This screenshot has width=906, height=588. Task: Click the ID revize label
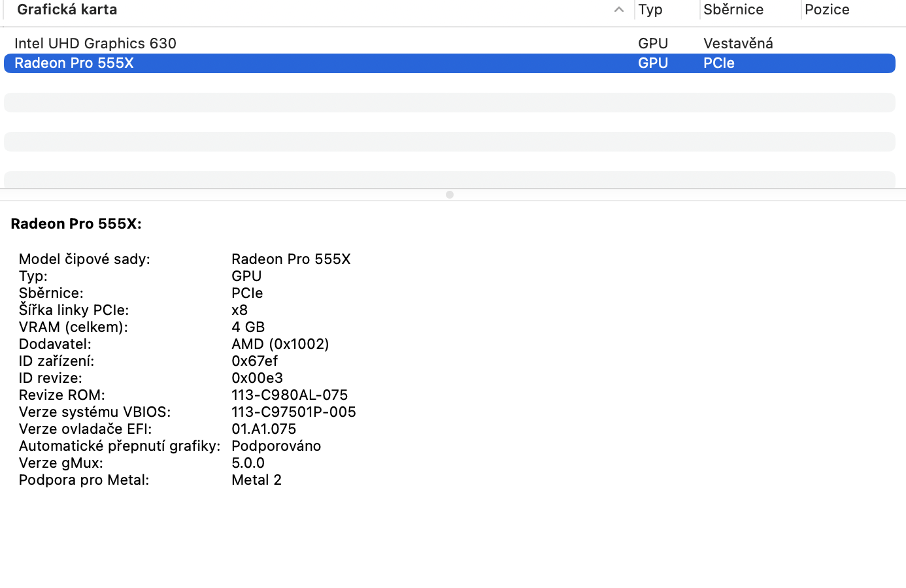(50, 378)
